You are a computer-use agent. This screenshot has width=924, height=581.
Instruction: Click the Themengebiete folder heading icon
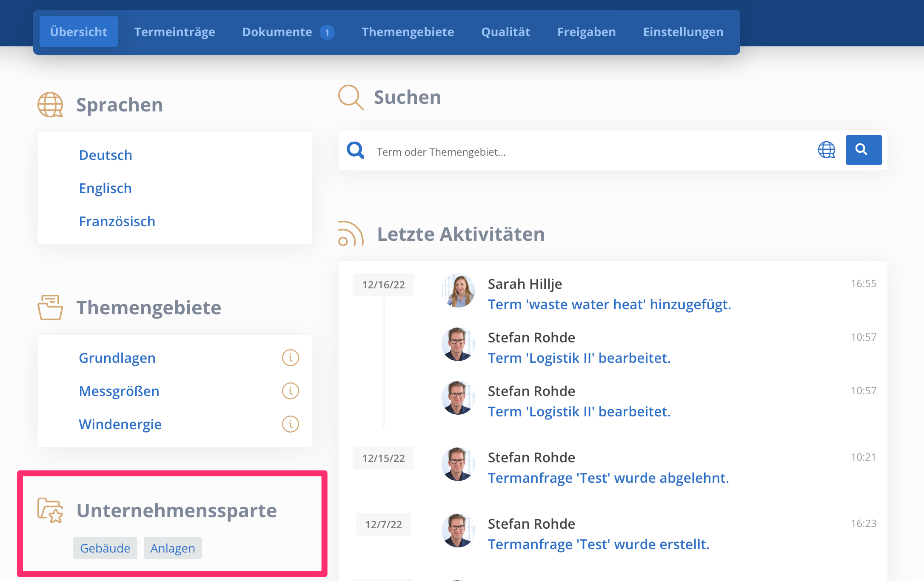(x=50, y=307)
